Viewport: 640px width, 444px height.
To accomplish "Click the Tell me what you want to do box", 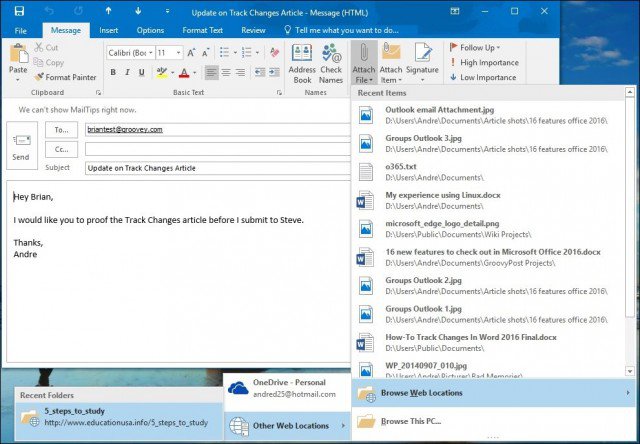I will point(341,30).
